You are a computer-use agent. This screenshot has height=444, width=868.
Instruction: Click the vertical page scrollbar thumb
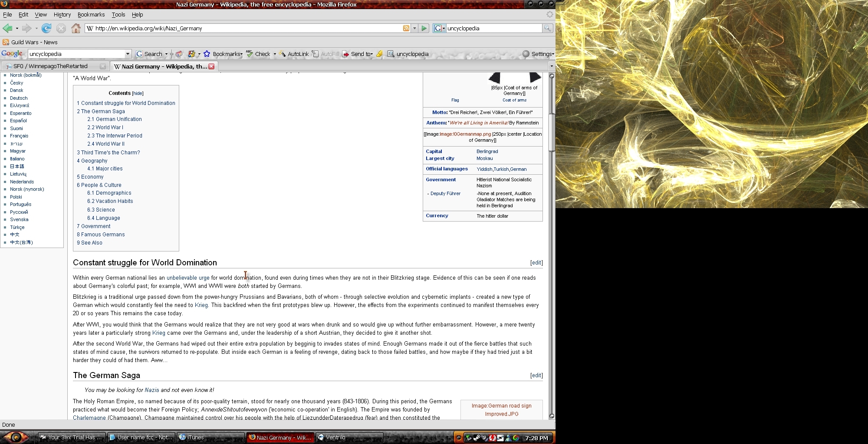coord(552,133)
